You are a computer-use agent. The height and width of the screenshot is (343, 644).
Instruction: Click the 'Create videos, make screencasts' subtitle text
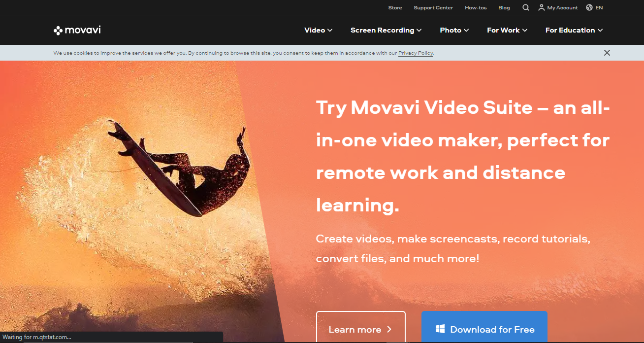[453, 248]
